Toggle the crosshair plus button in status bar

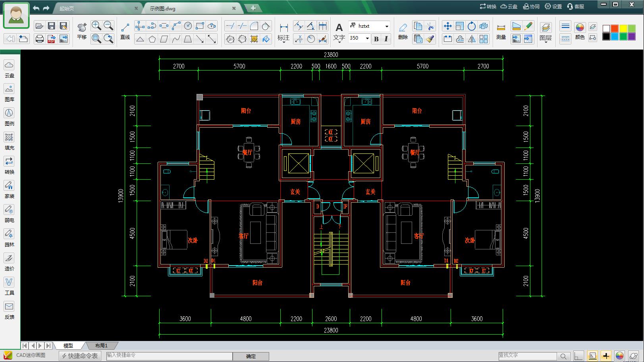click(606, 356)
